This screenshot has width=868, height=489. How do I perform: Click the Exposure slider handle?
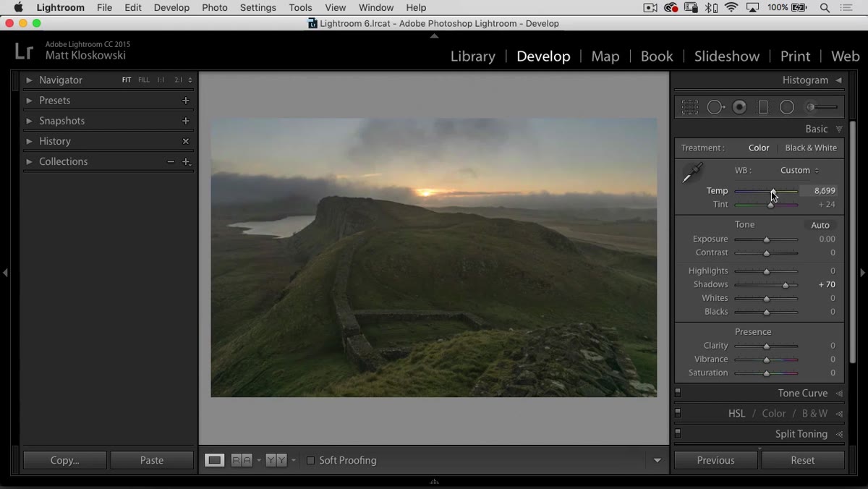pos(767,239)
